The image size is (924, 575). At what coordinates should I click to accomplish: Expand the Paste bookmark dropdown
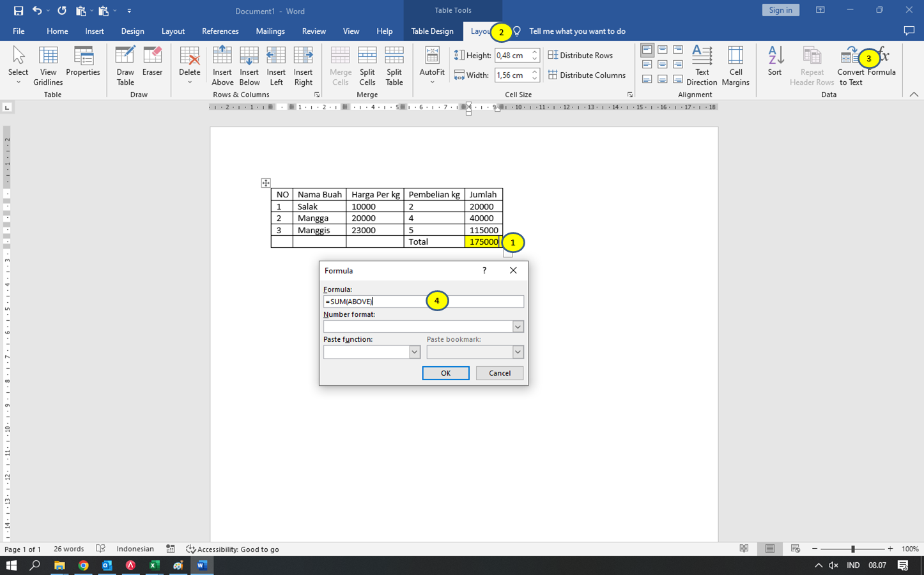click(518, 352)
